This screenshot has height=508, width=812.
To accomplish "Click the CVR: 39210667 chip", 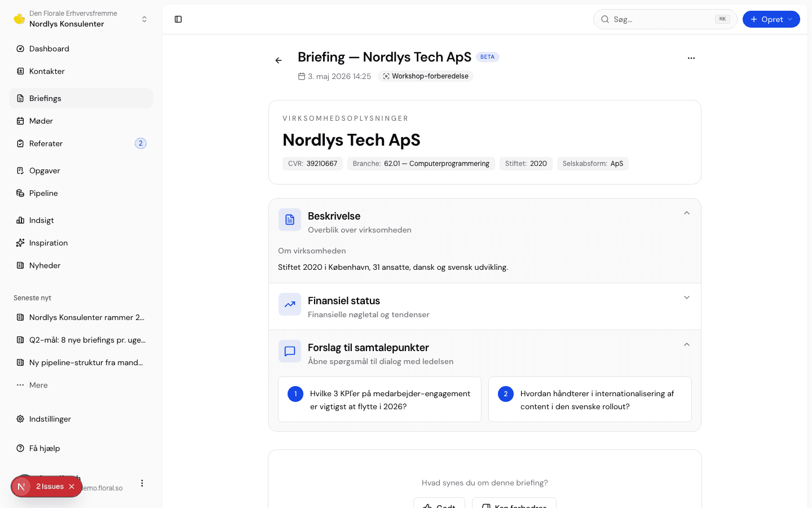I will 312,164.
